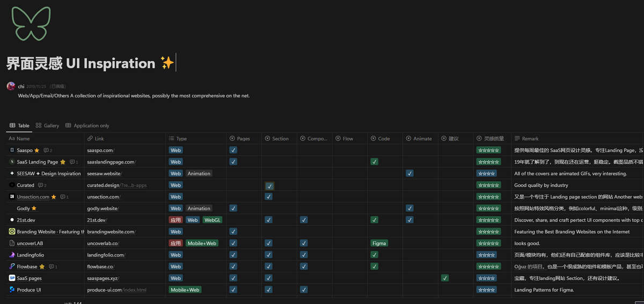Click the Mobile+Web tag in Produce UI row
The width and height of the screenshot is (644, 304).
[x=186, y=290]
